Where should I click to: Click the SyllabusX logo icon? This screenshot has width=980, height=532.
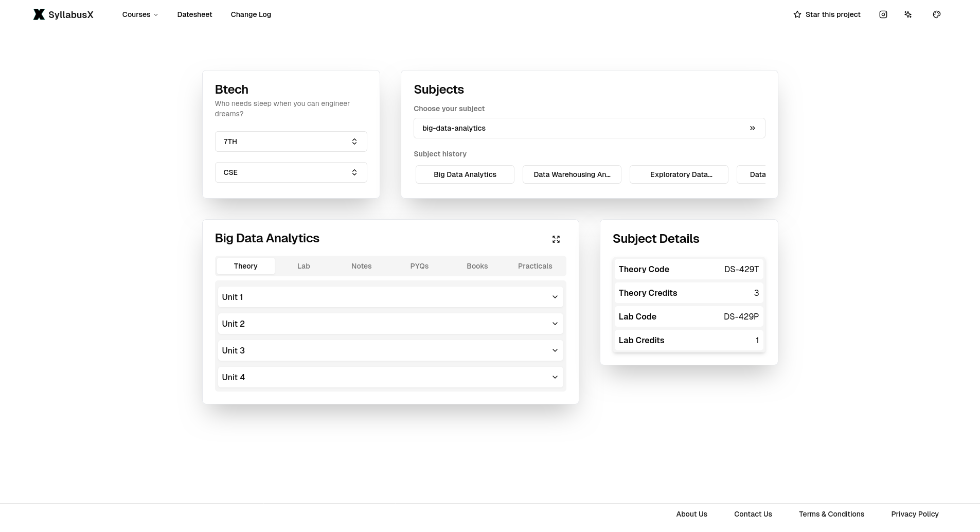39,14
